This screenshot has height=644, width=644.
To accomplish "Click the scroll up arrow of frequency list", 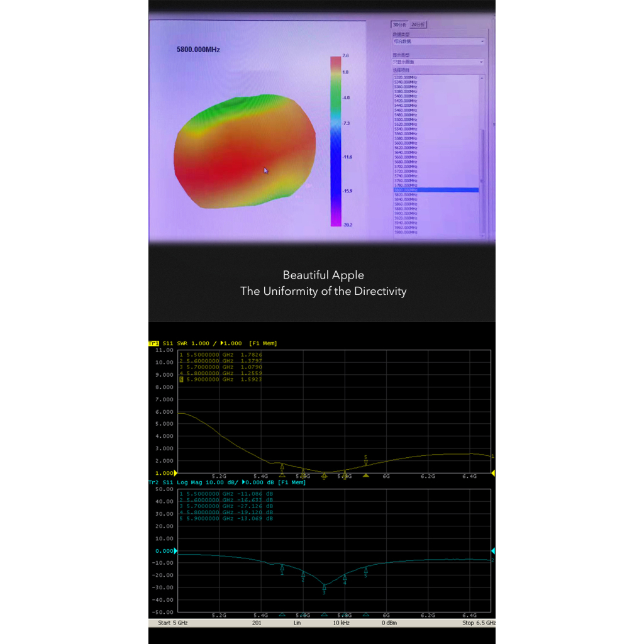I will point(482,77).
